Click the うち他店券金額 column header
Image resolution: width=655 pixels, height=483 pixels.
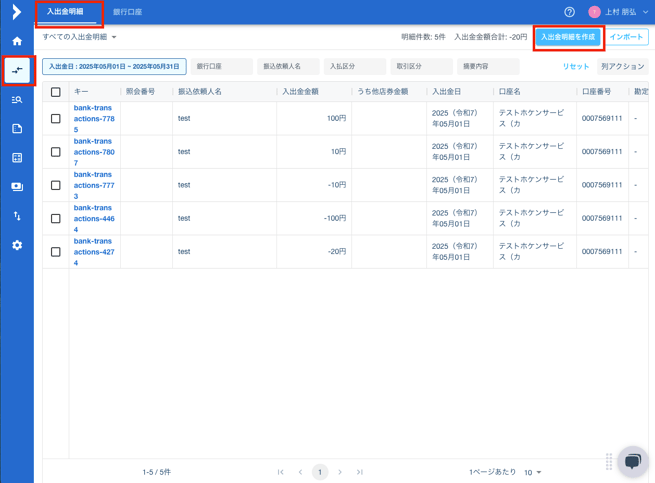383,92
